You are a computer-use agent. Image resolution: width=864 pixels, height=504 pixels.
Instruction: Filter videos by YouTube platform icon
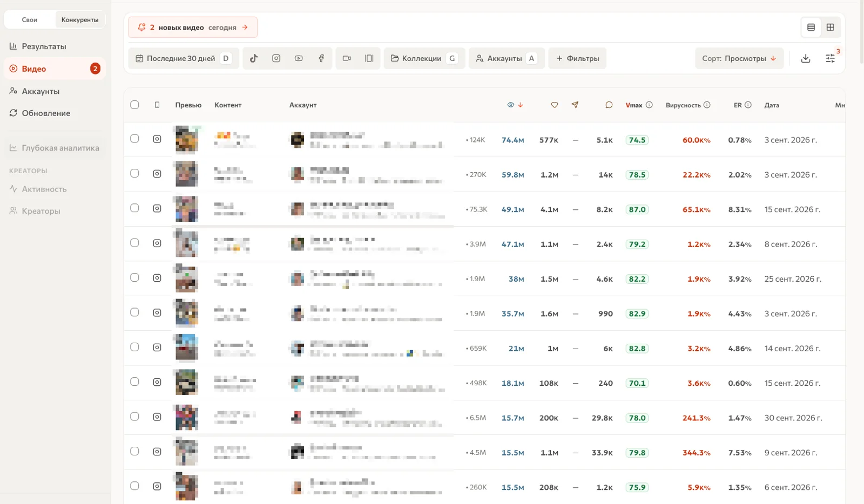tap(299, 58)
